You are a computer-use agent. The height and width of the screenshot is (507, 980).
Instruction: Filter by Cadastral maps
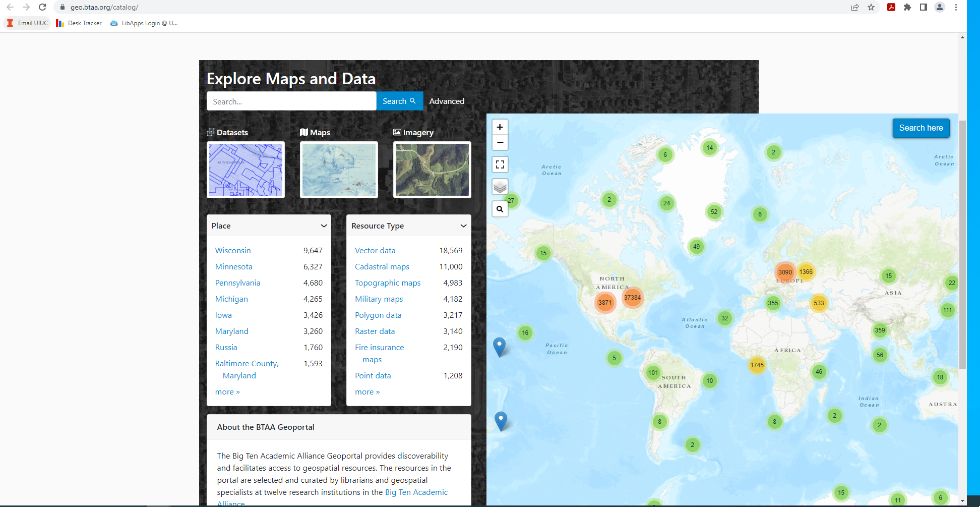(x=382, y=267)
